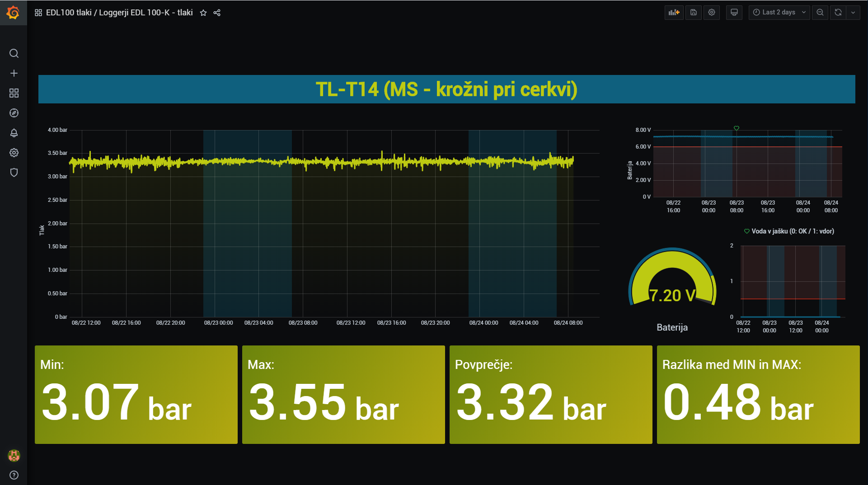This screenshot has height=485, width=868.
Task: Expand the refresh interval dropdown arrow
Action: click(853, 13)
